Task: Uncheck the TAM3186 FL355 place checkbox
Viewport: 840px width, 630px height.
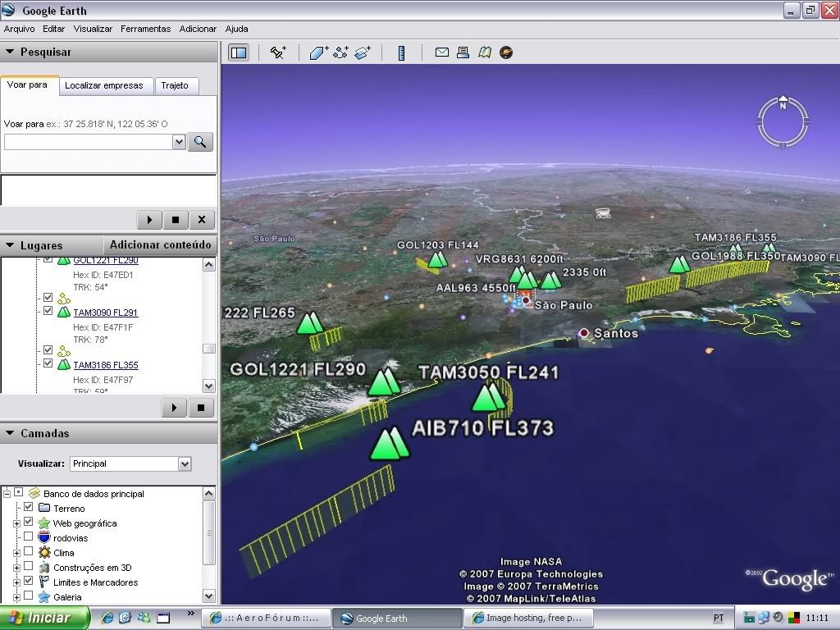Action: (48, 363)
